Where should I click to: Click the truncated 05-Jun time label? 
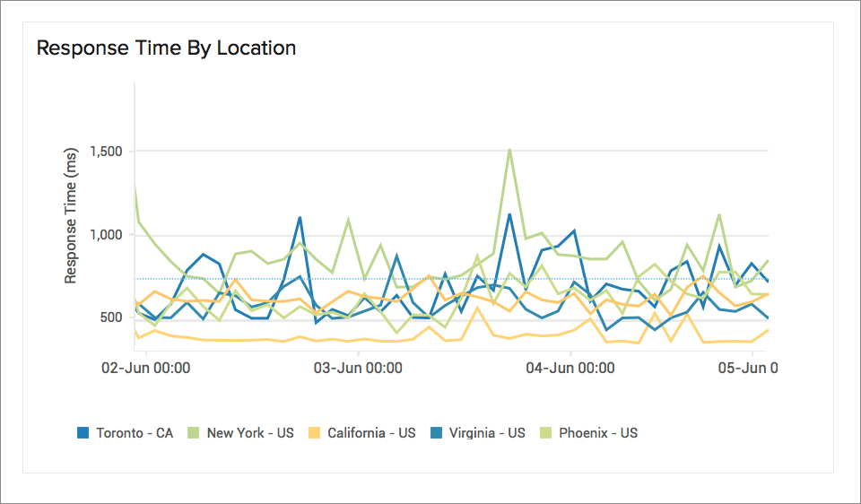[749, 368]
